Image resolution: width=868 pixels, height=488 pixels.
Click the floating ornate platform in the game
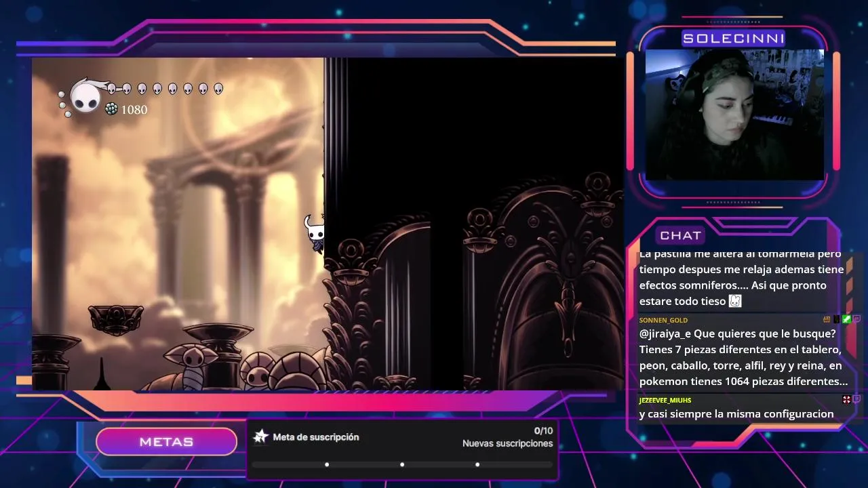pyautogui.click(x=116, y=319)
